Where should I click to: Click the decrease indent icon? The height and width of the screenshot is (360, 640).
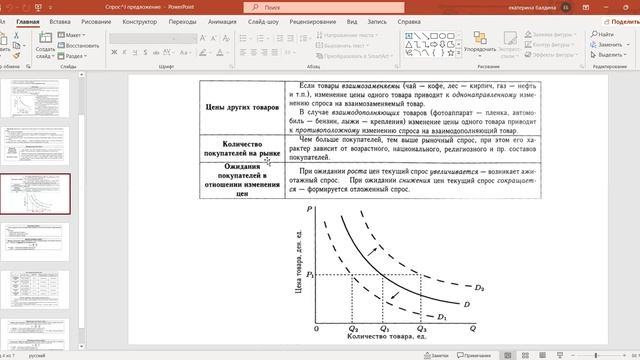coord(280,38)
